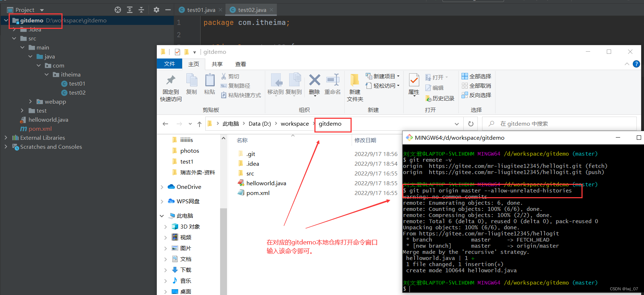Select helloworld.java in Project tree
Screen dimensions: 644x295
point(44,120)
